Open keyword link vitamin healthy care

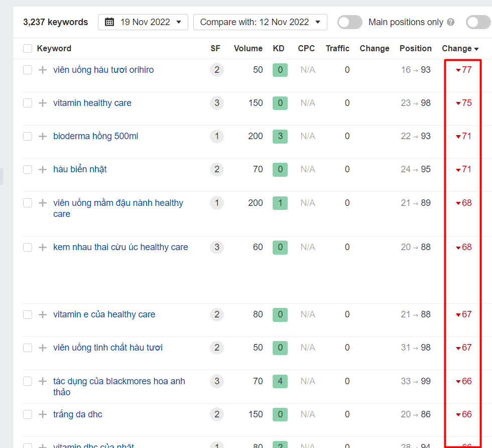[92, 103]
